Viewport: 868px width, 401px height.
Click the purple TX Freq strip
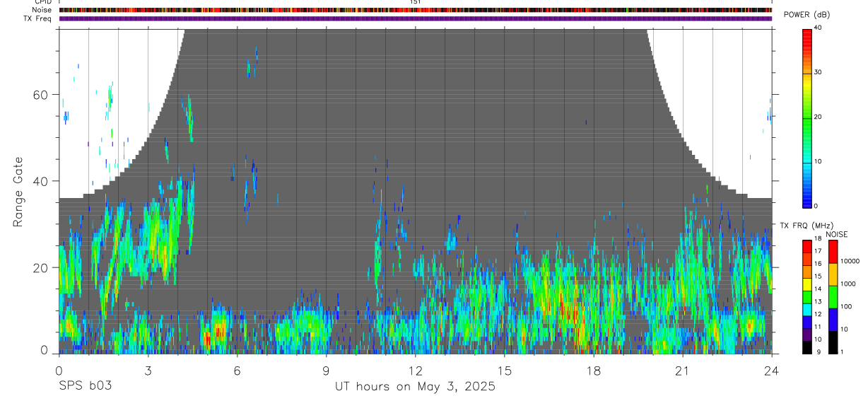click(415, 18)
